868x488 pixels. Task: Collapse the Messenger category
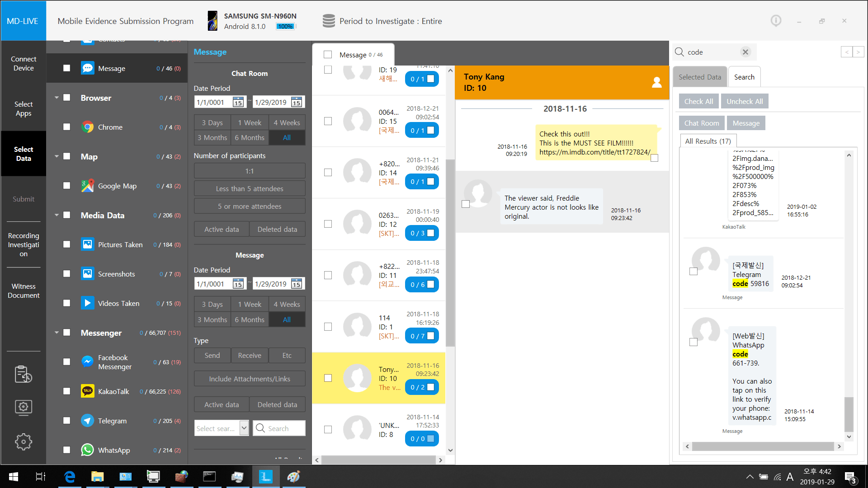pos(57,333)
